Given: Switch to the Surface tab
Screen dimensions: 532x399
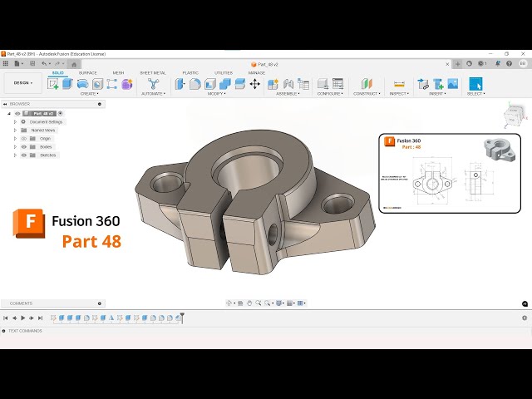Looking at the screenshot, I should pos(87,73).
